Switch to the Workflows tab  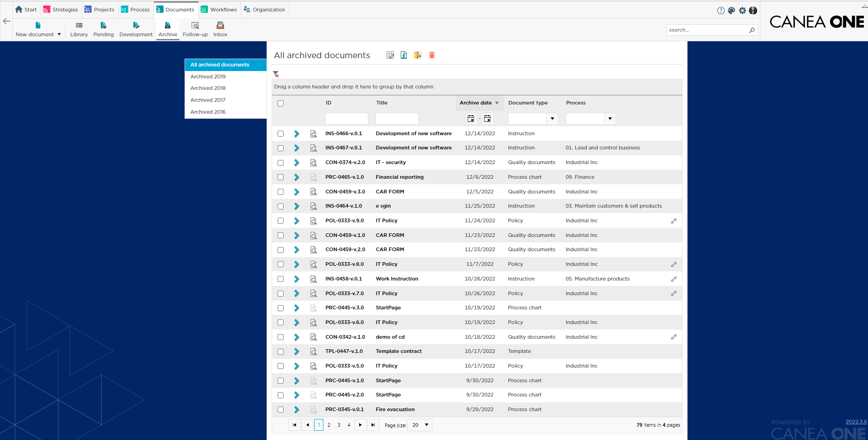coord(219,9)
